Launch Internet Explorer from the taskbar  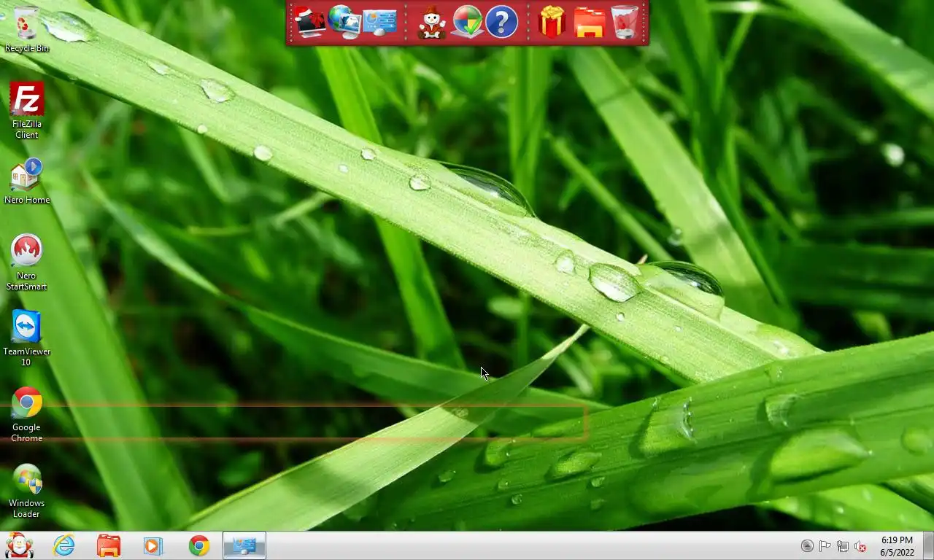click(x=64, y=545)
